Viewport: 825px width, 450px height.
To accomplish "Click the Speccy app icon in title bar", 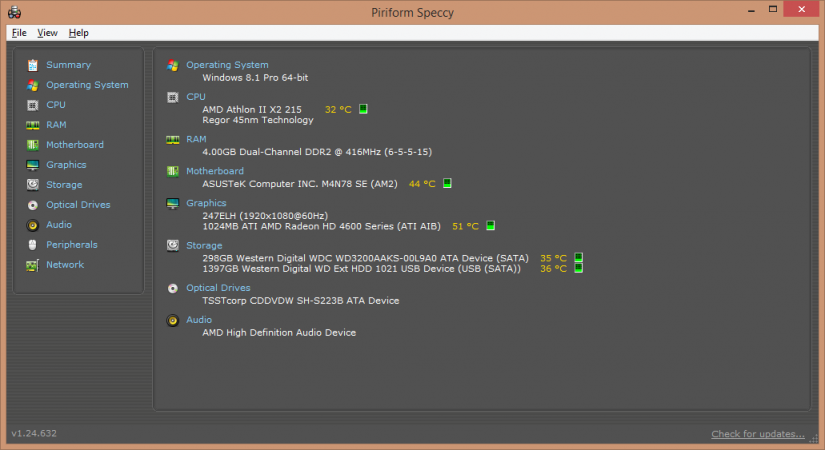I will tap(14, 12).
